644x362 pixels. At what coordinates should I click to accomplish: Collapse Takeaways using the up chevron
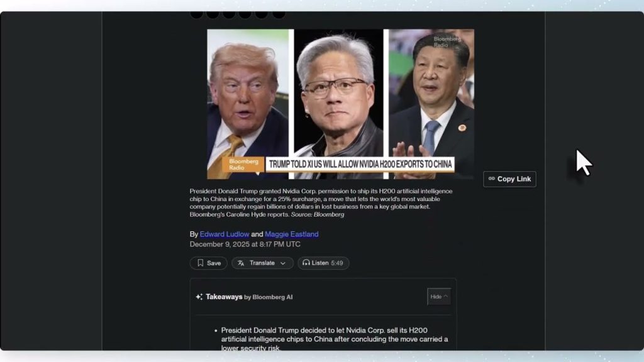coord(446,297)
